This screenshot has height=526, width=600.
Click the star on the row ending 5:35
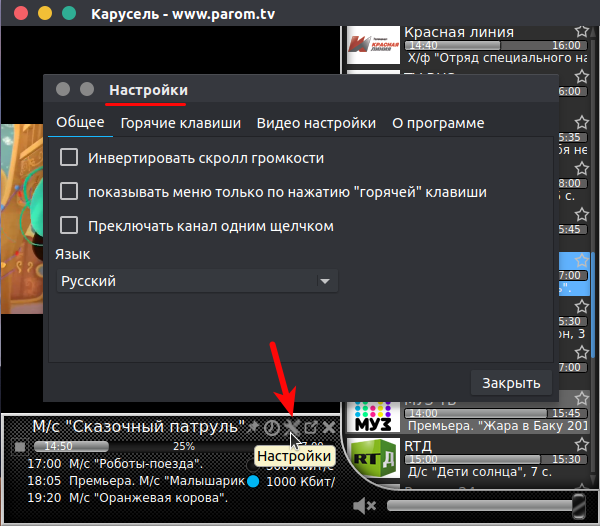(582, 122)
